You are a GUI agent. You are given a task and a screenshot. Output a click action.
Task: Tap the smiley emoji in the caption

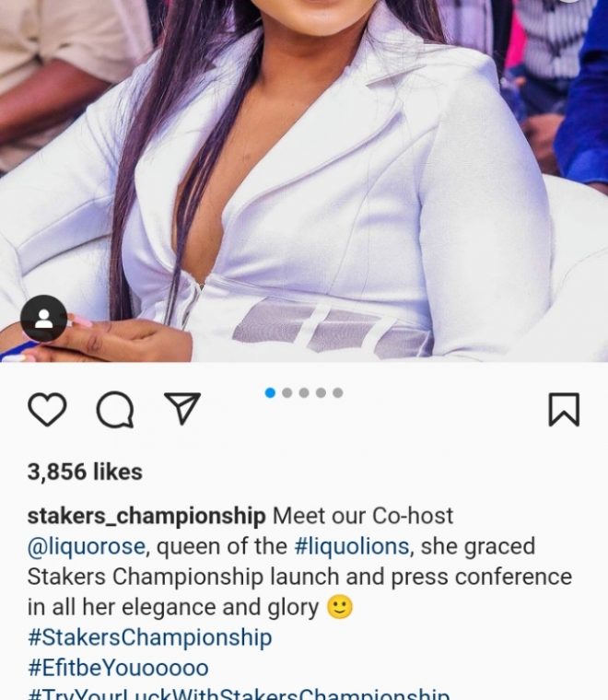pos(340,608)
